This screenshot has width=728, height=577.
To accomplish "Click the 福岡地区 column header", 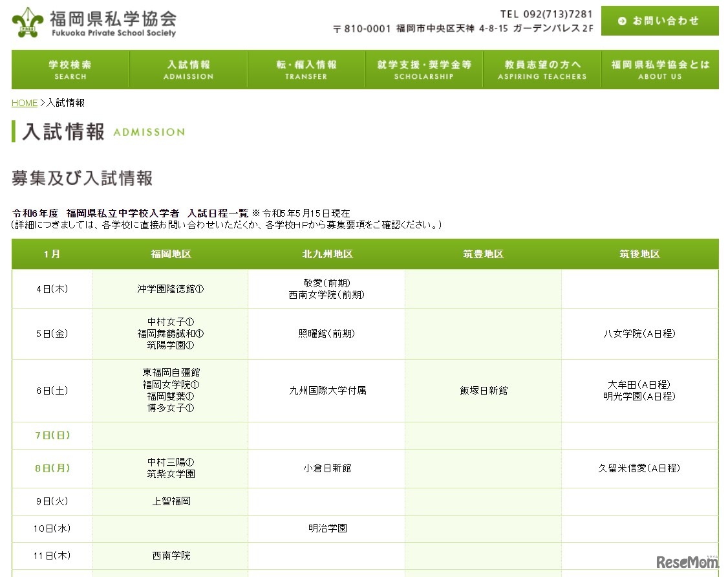I will coord(171,254).
